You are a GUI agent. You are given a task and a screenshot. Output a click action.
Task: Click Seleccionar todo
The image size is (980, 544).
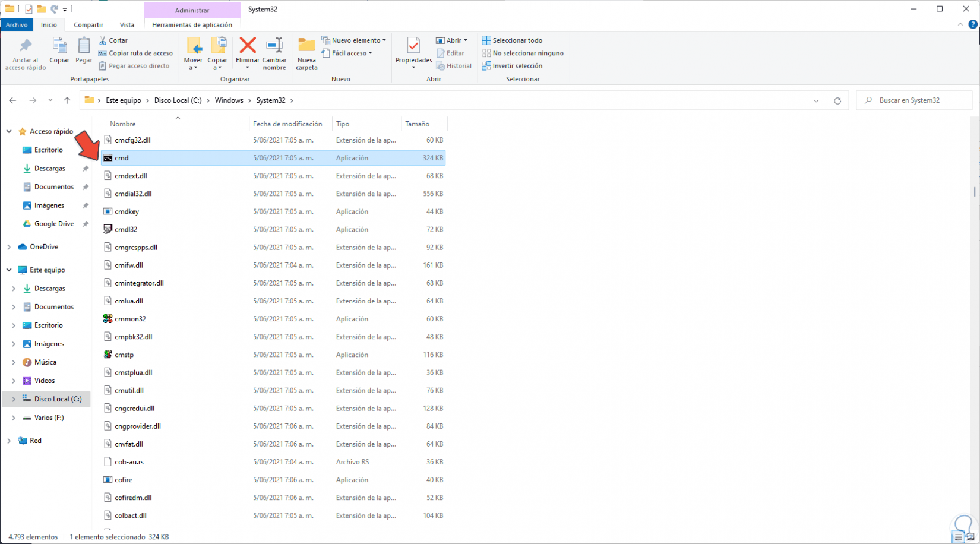[x=512, y=40]
